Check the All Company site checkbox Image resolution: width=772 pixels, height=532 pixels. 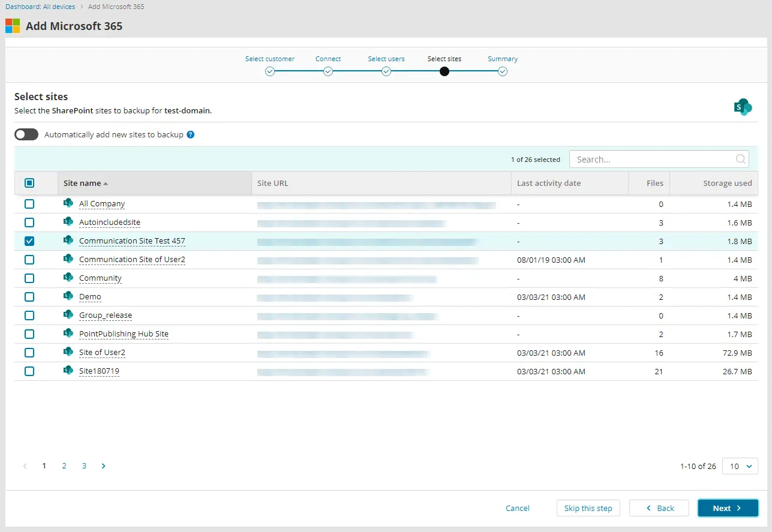[x=29, y=204]
